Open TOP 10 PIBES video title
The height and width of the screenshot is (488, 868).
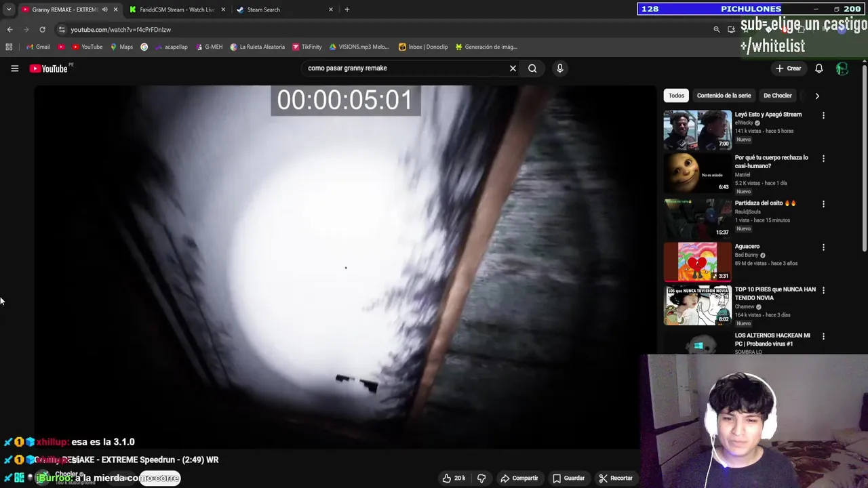[775, 293]
